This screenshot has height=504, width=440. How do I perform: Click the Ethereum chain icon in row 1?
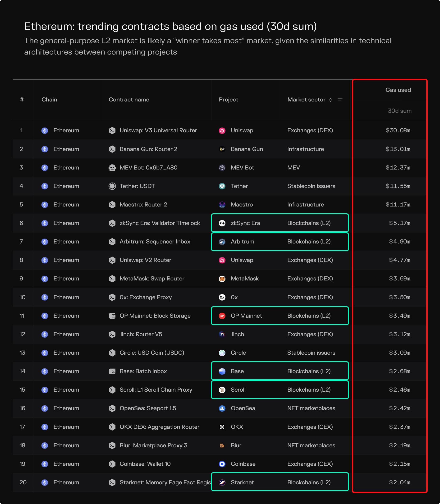[45, 131]
